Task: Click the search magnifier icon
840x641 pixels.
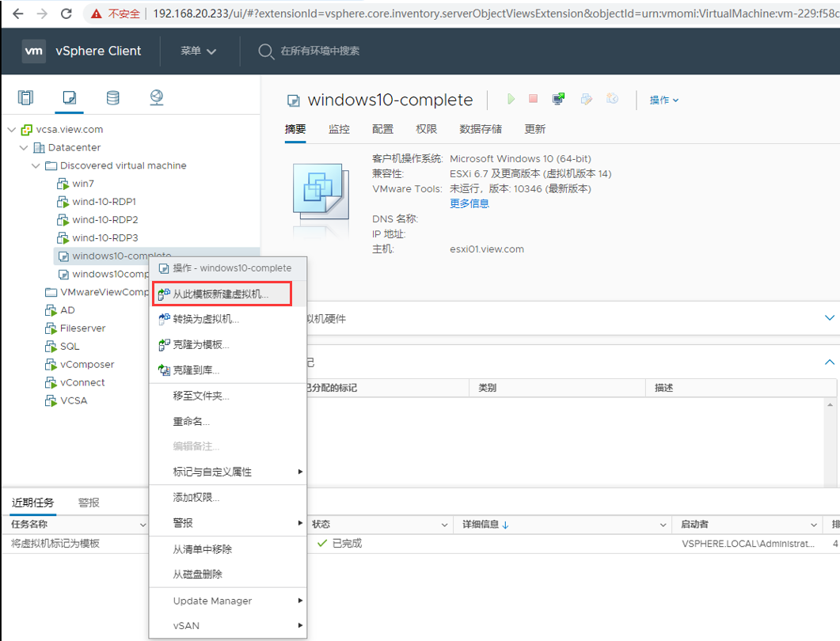Action: point(266,51)
